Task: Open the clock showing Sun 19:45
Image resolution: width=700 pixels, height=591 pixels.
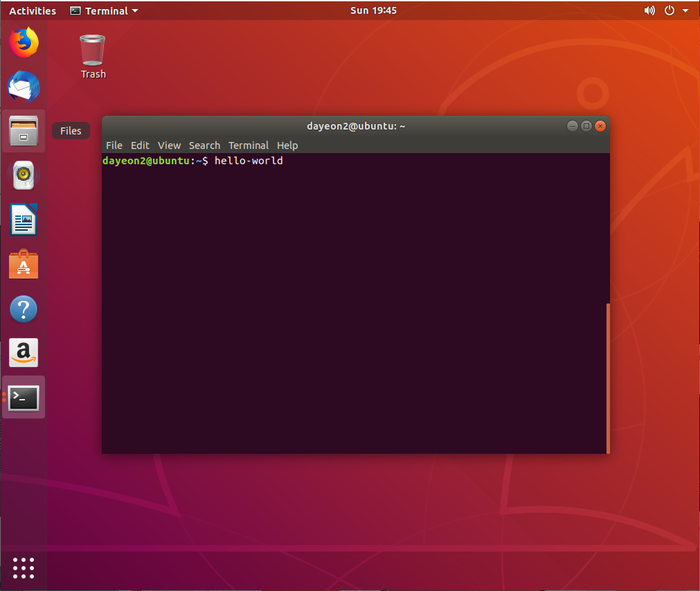Action: (373, 10)
